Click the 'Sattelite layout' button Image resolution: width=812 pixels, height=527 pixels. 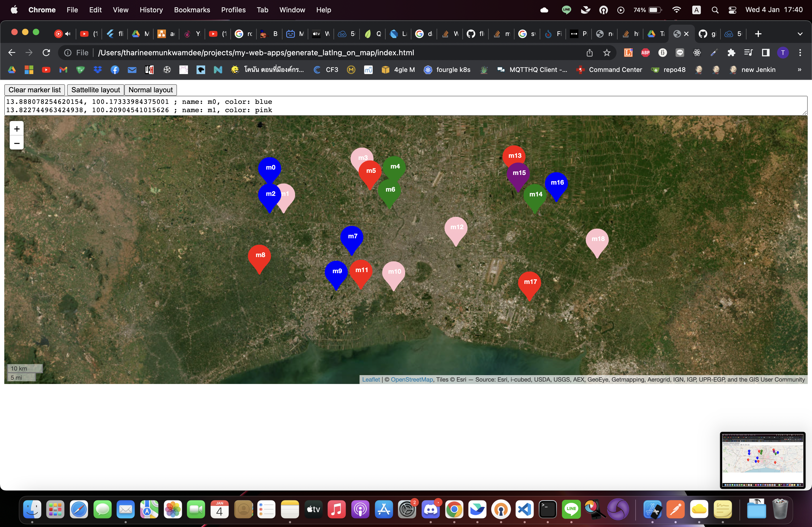coord(95,90)
